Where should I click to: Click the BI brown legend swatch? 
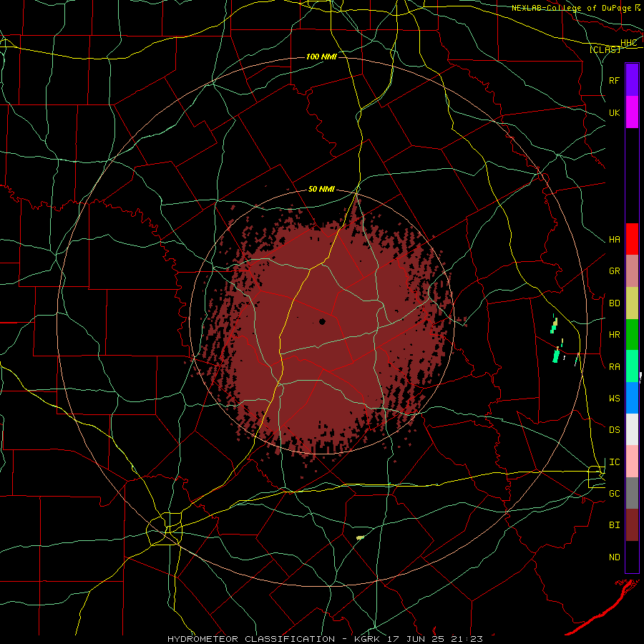[x=632, y=525]
